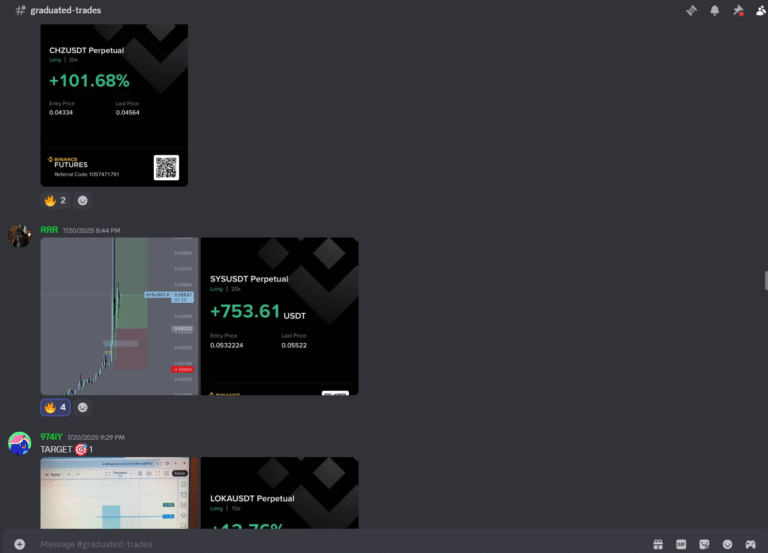Click the RRR username

[48, 230]
